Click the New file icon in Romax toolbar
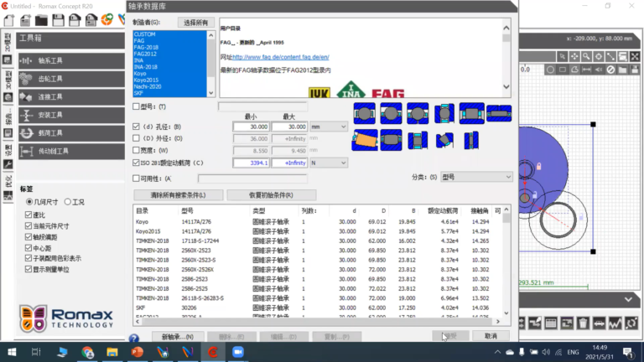 tap(9, 20)
